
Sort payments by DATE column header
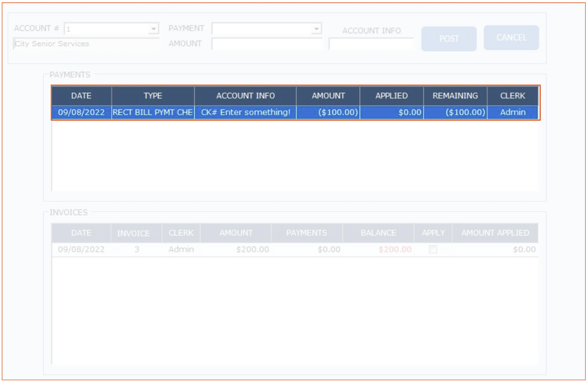pyautogui.click(x=82, y=96)
